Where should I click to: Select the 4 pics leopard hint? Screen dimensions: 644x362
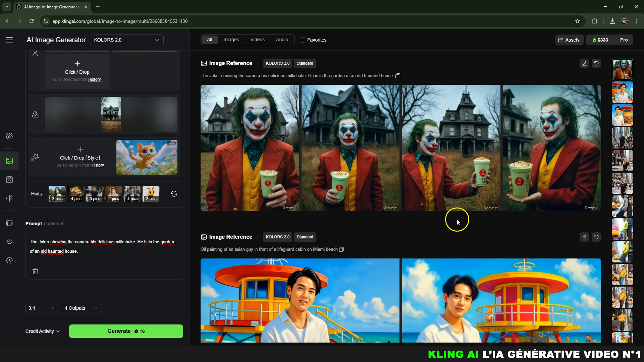[76, 194]
